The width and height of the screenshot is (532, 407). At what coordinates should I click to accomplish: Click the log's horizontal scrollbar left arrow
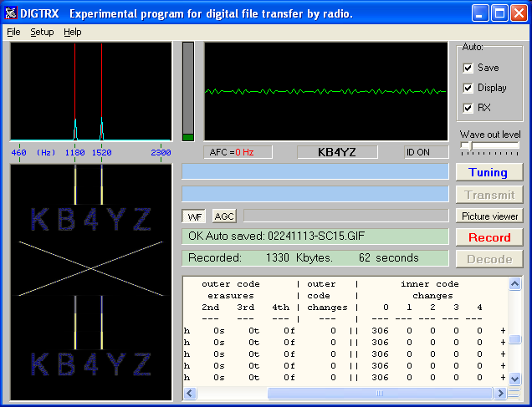(x=189, y=393)
